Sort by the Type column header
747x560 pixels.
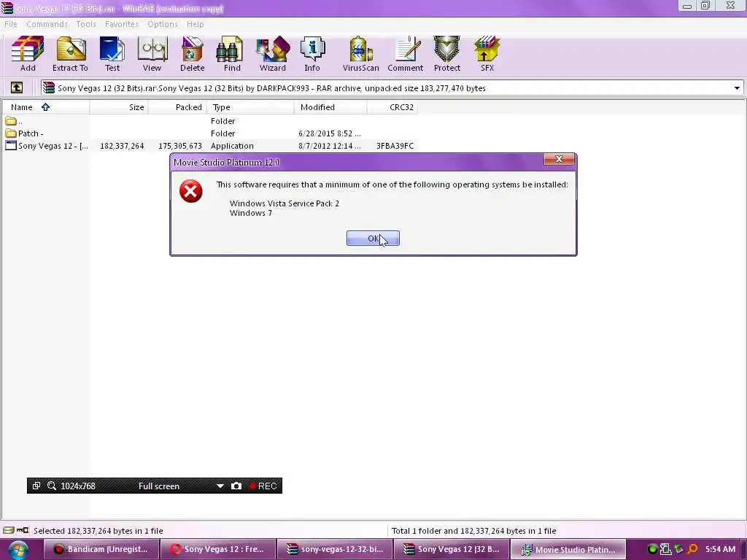[250, 107]
